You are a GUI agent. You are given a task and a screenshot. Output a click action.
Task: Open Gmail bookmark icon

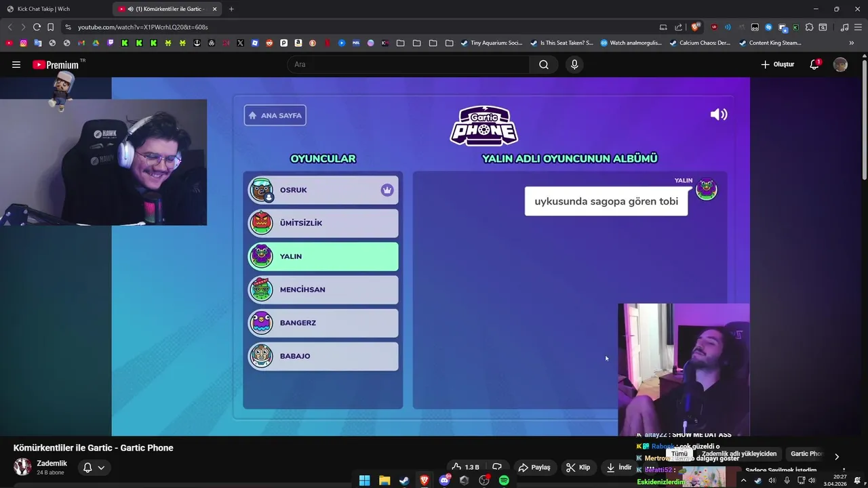tap(81, 43)
